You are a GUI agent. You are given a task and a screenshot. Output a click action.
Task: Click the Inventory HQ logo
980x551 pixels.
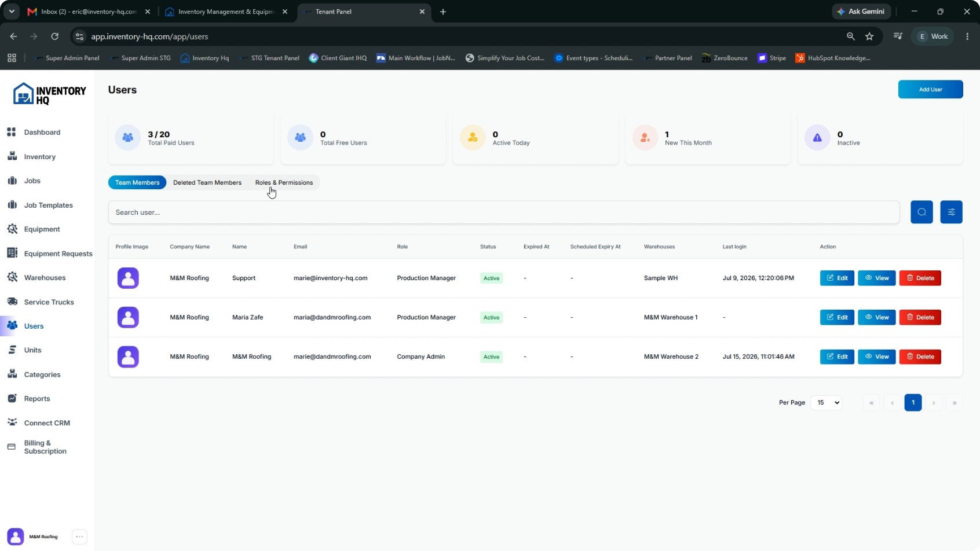pyautogui.click(x=49, y=94)
